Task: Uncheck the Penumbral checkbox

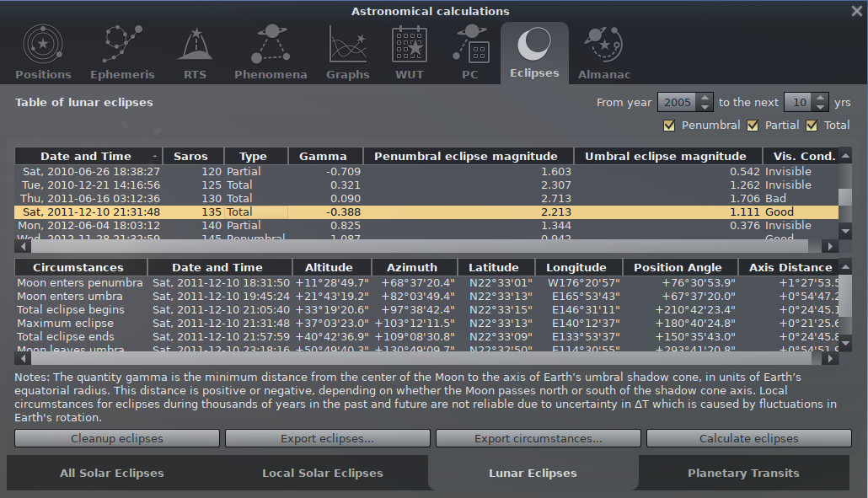Action: (x=670, y=126)
